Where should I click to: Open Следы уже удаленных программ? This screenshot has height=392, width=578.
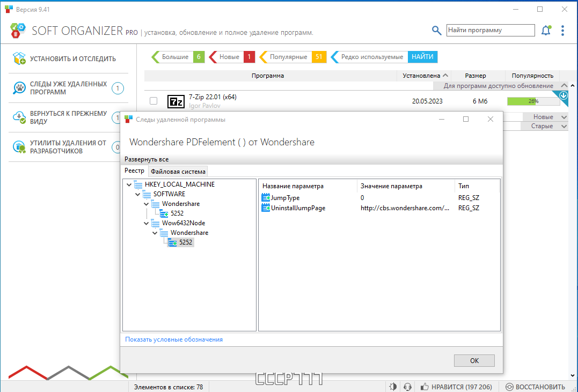point(69,88)
